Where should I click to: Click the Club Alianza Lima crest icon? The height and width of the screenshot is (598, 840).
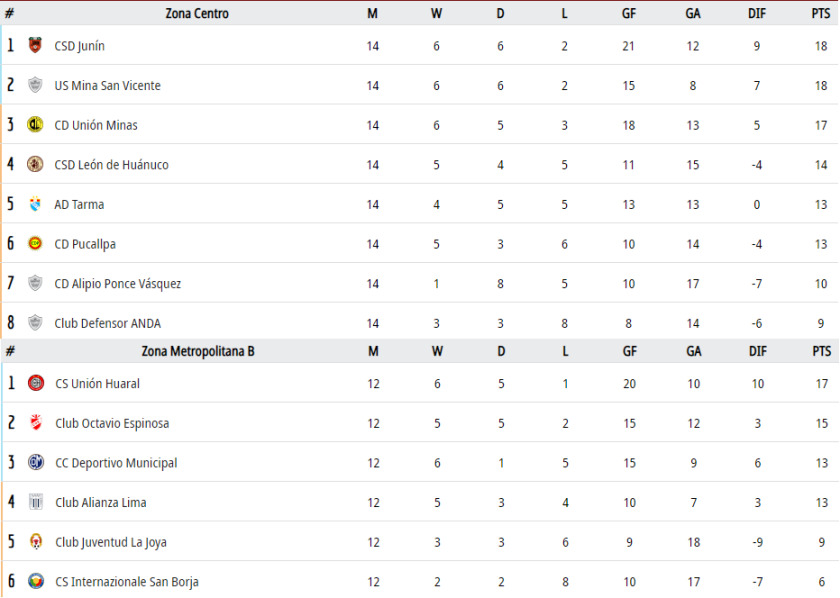coord(36,502)
